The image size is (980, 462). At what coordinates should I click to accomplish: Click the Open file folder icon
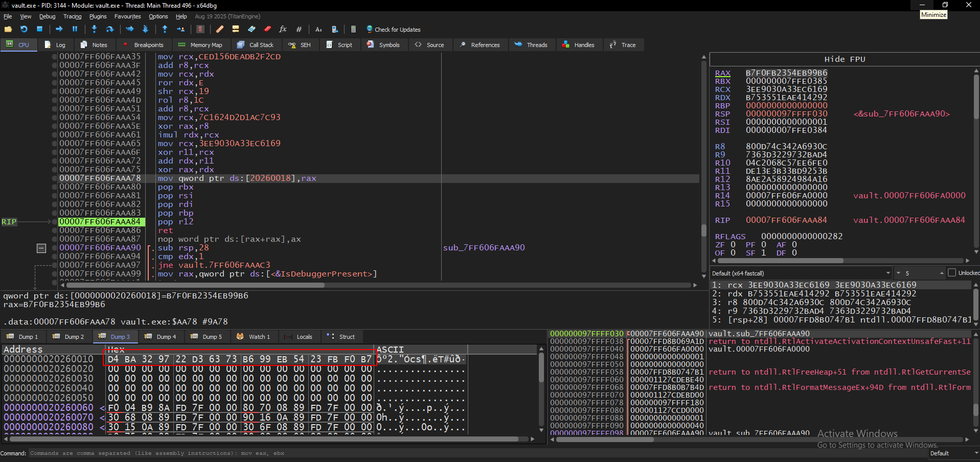coord(8,29)
